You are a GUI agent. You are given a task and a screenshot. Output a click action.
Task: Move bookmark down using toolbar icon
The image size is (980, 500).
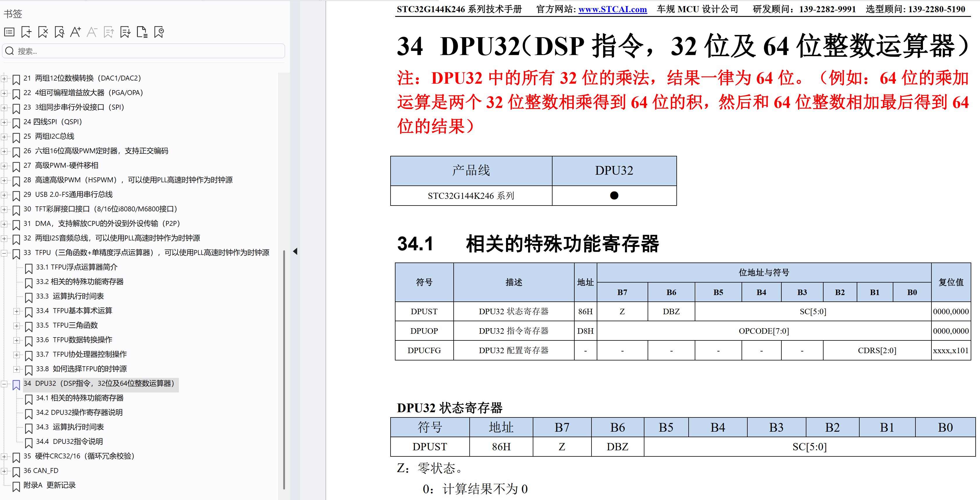[126, 32]
